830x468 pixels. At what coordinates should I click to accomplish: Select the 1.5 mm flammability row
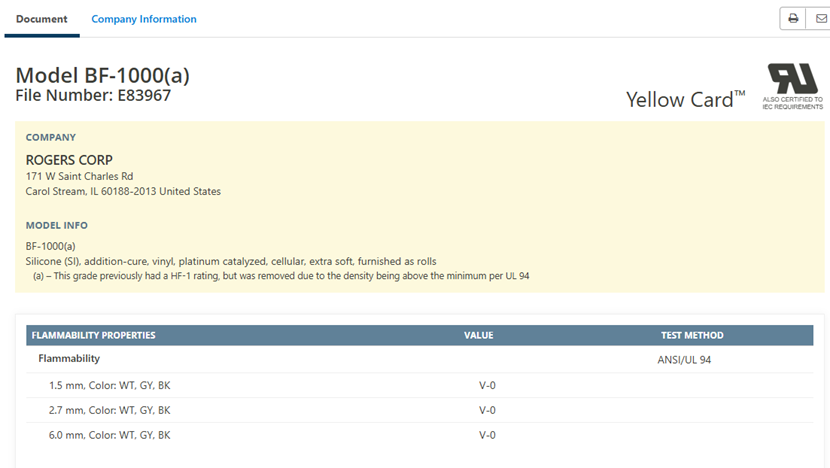110,385
